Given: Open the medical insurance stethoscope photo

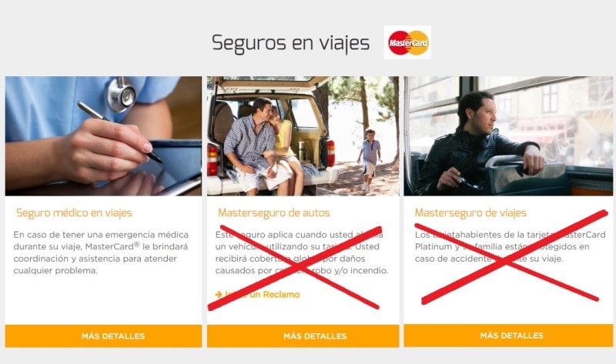Looking at the screenshot, I should pyautogui.click(x=103, y=136).
